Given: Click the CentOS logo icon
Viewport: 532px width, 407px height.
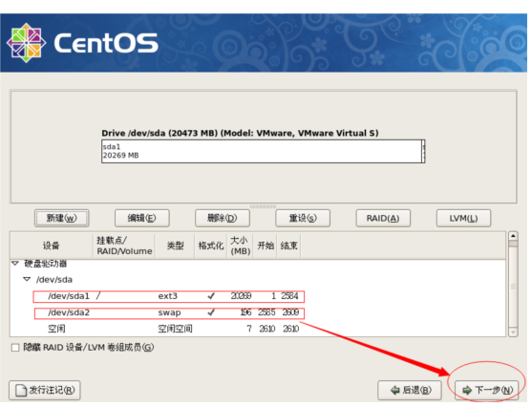Looking at the screenshot, I should [26, 43].
